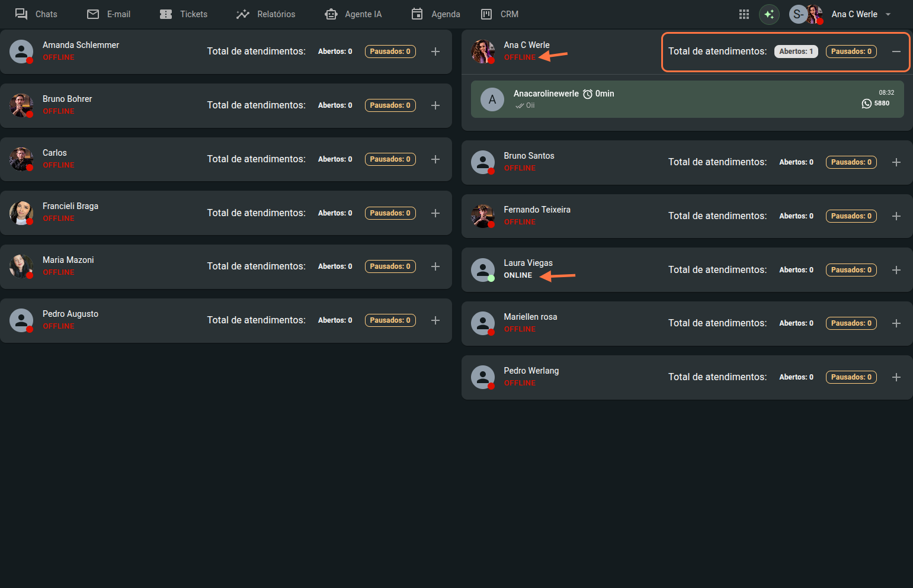Open the Ana C Werle user dropdown arrow

pyautogui.click(x=888, y=14)
